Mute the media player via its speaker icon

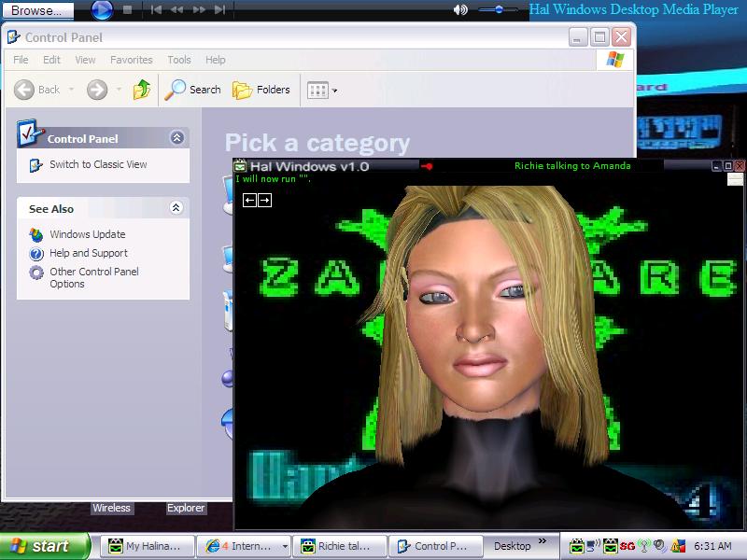(x=460, y=9)
